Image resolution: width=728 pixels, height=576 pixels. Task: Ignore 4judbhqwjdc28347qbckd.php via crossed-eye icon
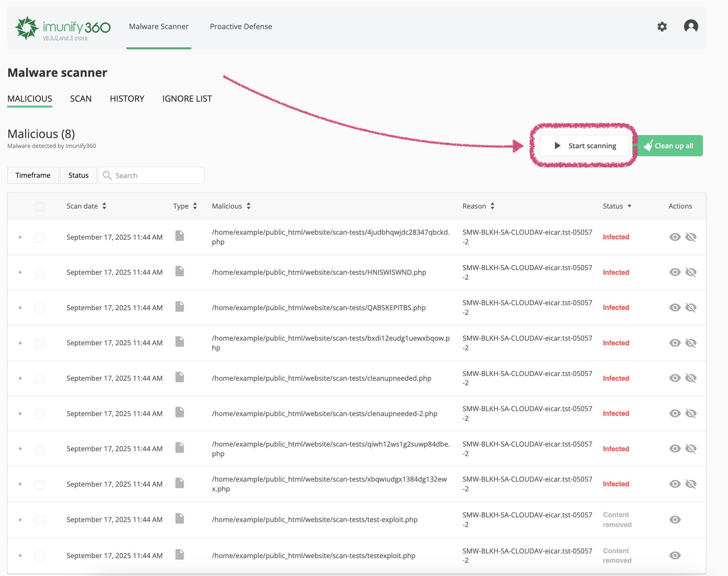click(x=691, y=237)
